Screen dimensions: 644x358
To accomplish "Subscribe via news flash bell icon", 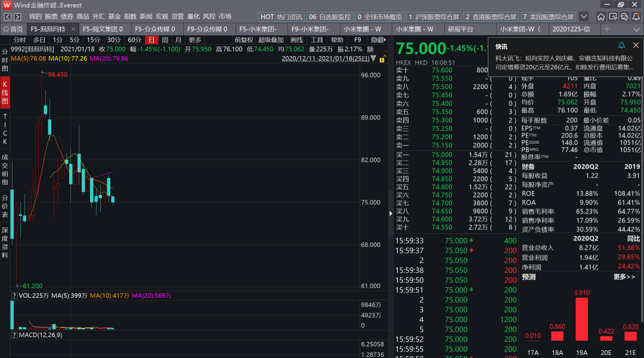I will click(621, 45).
